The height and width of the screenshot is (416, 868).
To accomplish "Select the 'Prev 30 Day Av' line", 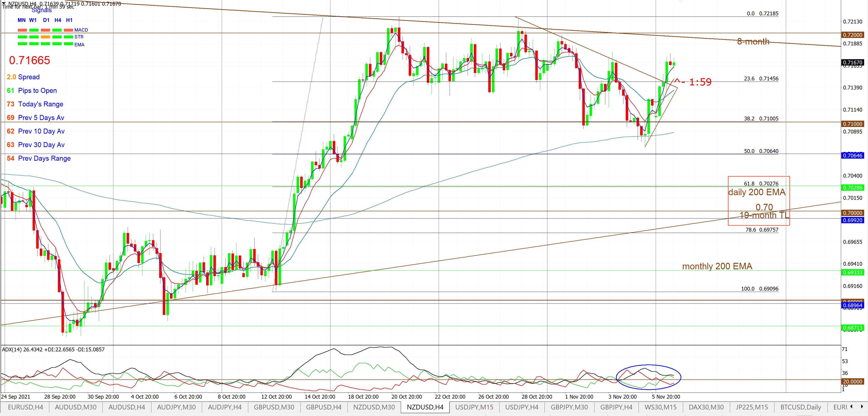I will pyautogui.click(x=36, y=145).
